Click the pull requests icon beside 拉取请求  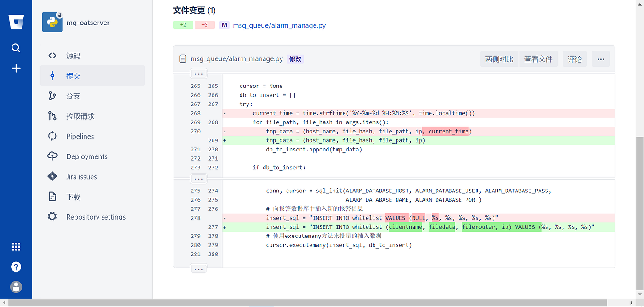[52, 116]
